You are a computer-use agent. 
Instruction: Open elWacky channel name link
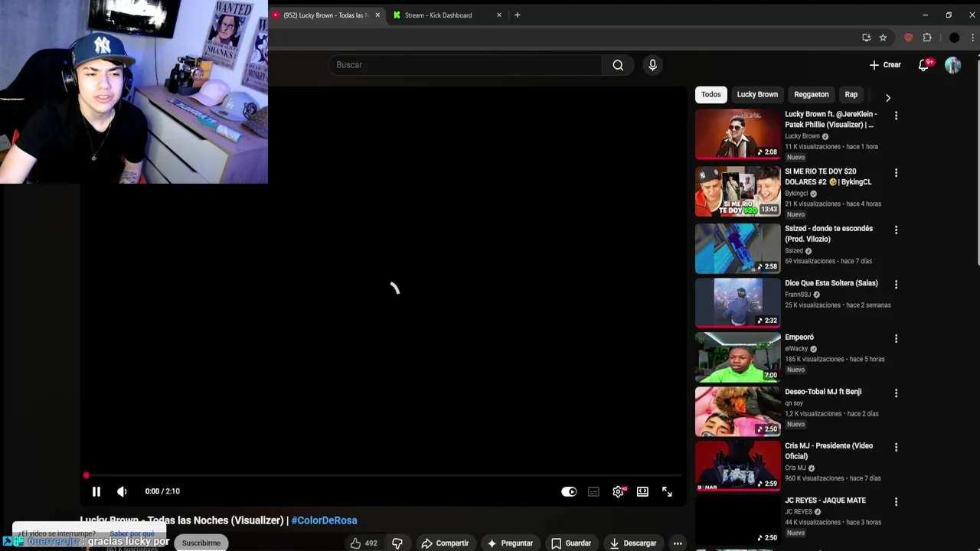(796, 349)
